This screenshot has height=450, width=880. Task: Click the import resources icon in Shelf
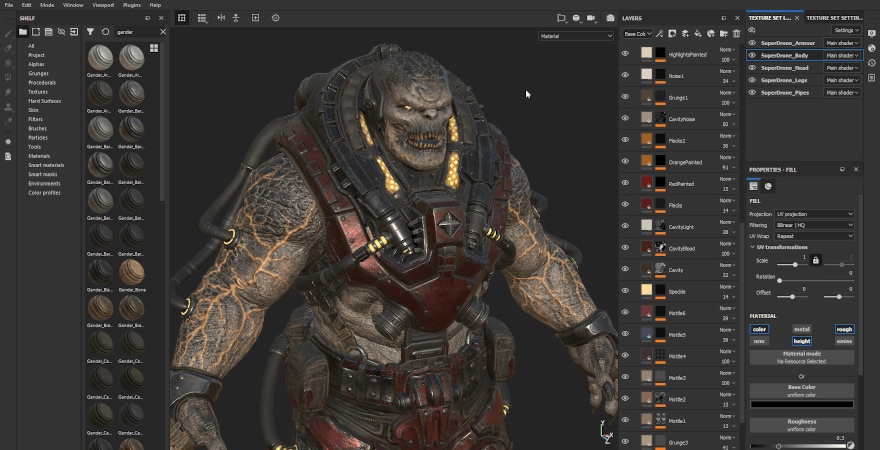[74, 32]
